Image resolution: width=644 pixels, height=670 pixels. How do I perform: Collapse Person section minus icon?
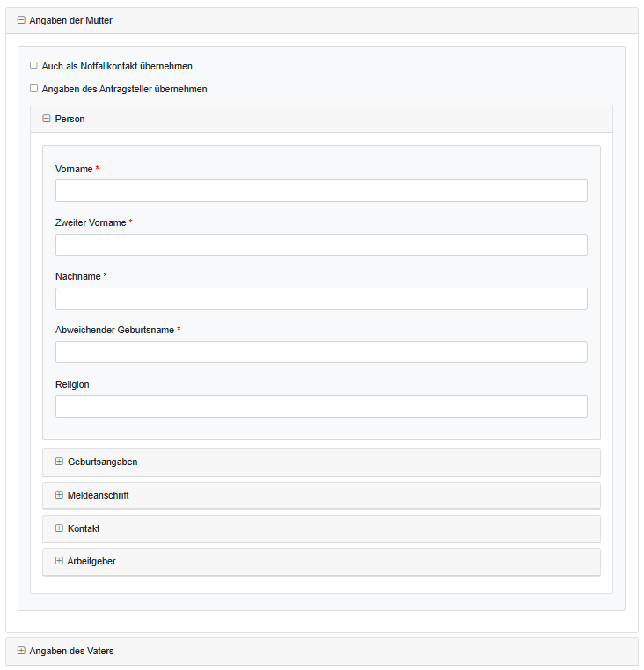point(47,119)
